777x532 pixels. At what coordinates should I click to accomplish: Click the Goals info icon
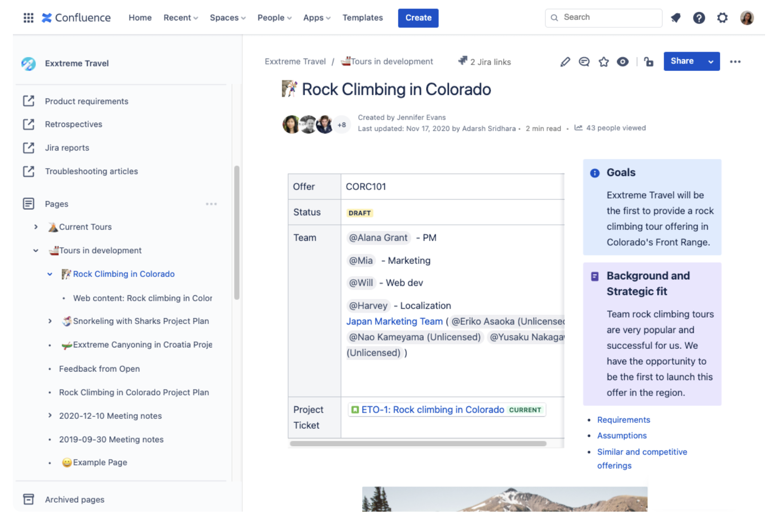click(x=594, y=173)
